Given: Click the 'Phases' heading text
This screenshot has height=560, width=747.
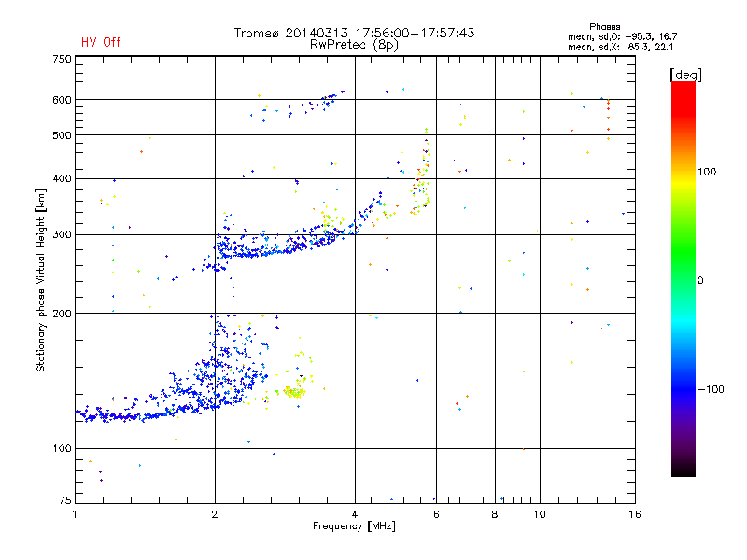Looking at the screenshot, I should pyautogui.click(x=604, y=27).
